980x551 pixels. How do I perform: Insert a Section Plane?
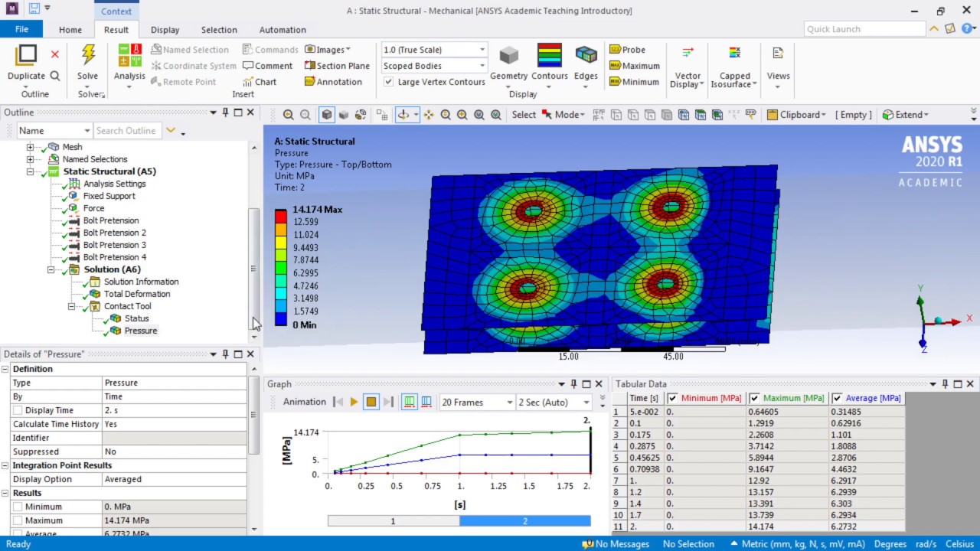[x=337, y=66]
